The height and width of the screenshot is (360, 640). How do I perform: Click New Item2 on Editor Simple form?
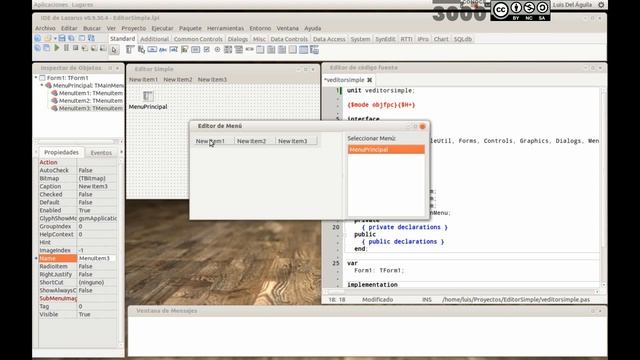(x=178, y=80)
